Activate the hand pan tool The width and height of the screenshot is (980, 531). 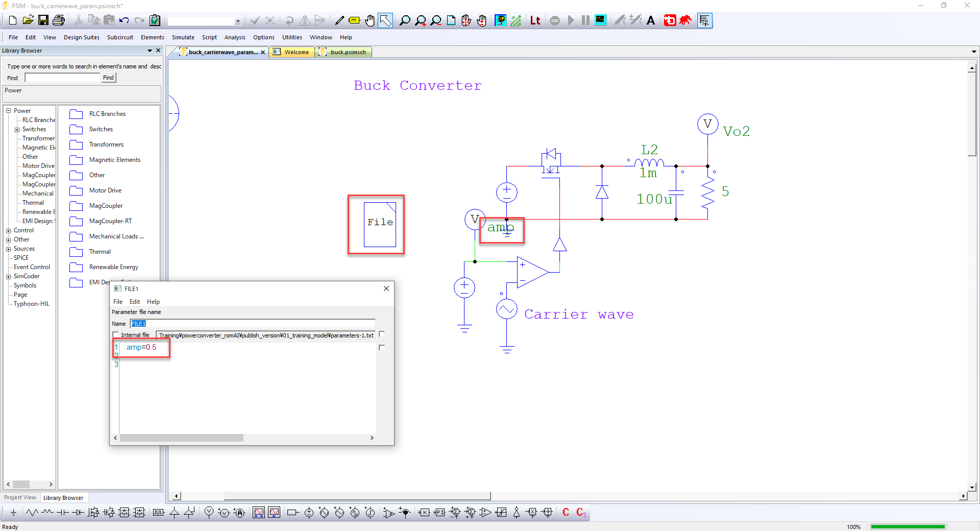pos(370,20)
